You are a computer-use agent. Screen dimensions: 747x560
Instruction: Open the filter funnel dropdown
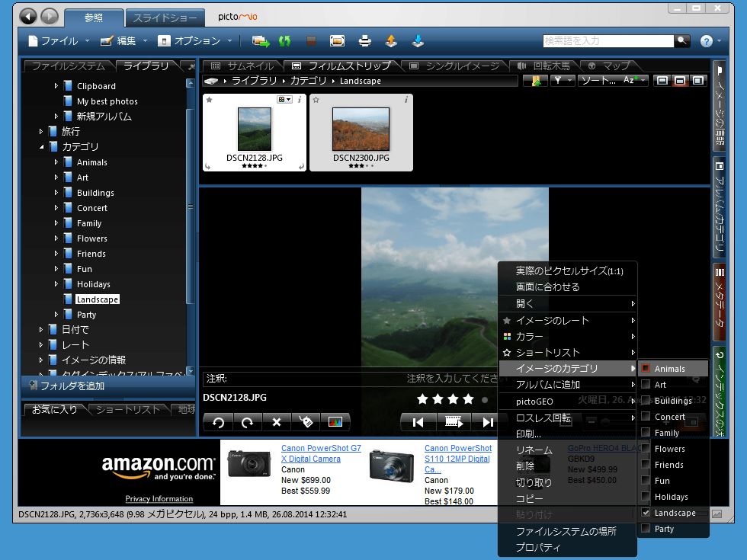click(563, 81)
